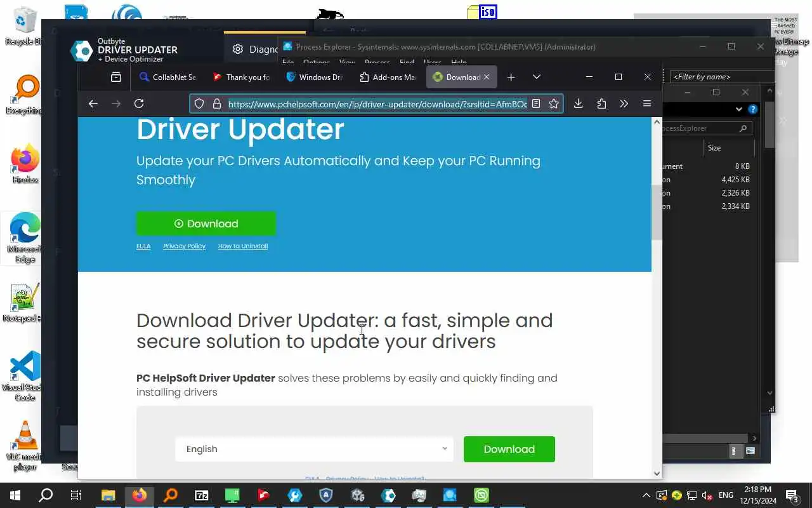Click File Explorer search magnifier icon
Viewport: 812px width, 508px height.
(743, 128)
